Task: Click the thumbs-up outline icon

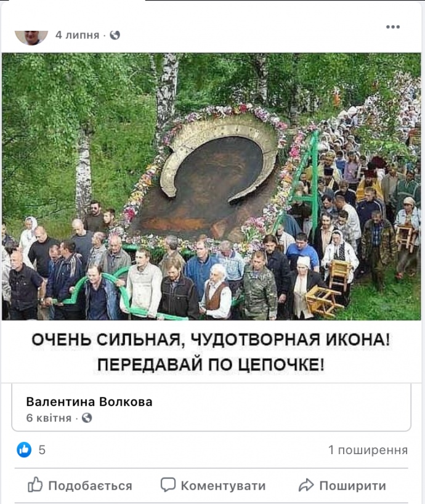Action: (x=34, y=484)
